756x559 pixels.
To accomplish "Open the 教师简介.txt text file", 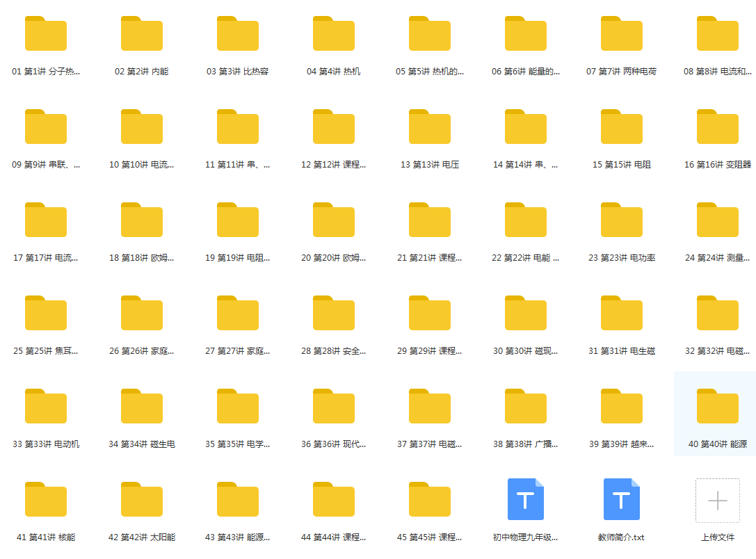I will [x=622, y=500].
